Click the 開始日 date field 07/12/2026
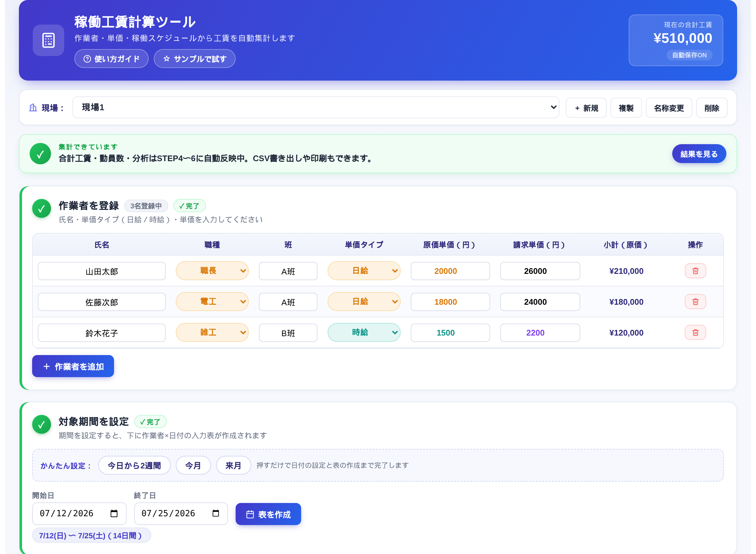Screen dimensions: 756x554 (79, 513)
